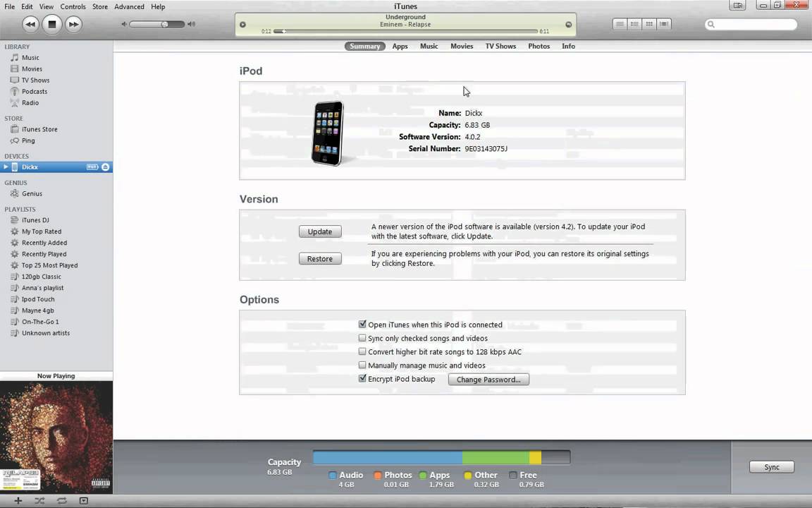Image resolution: width=812 pixels, height=508 pixels.
Task: Click the Change Password button
Action: tap(488, 380)
